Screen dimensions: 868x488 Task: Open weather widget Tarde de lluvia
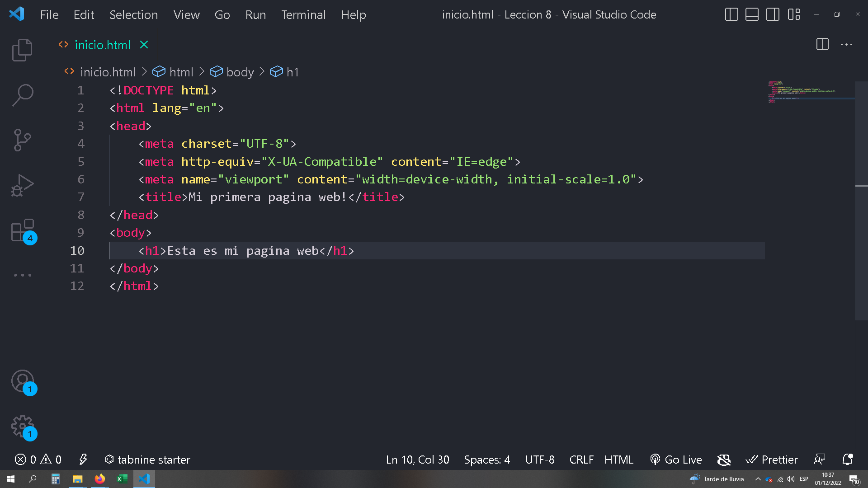tap(717, 479)
